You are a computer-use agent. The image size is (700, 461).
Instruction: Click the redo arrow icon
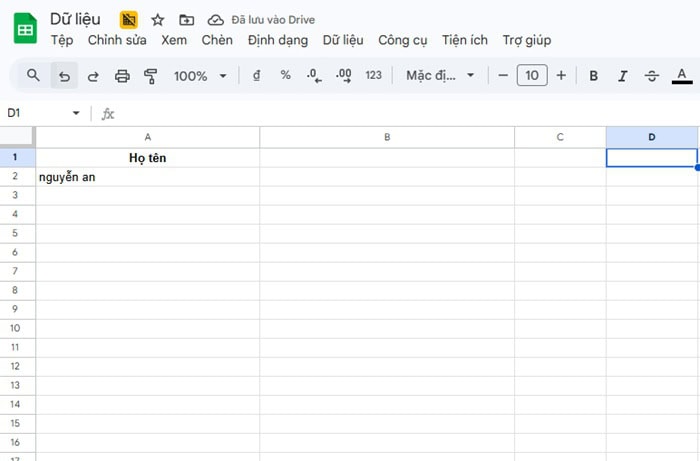pos(93,75)
